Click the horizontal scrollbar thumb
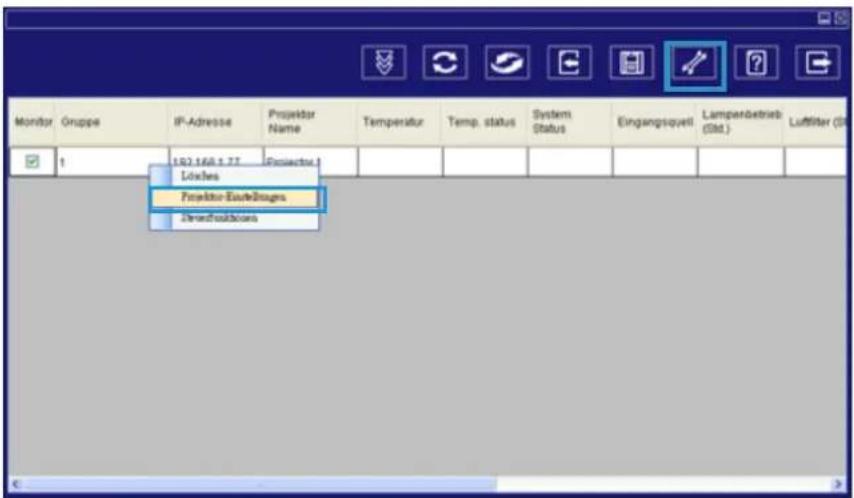The width and height of the screenshot is (854, 498). tap(260, 484)
